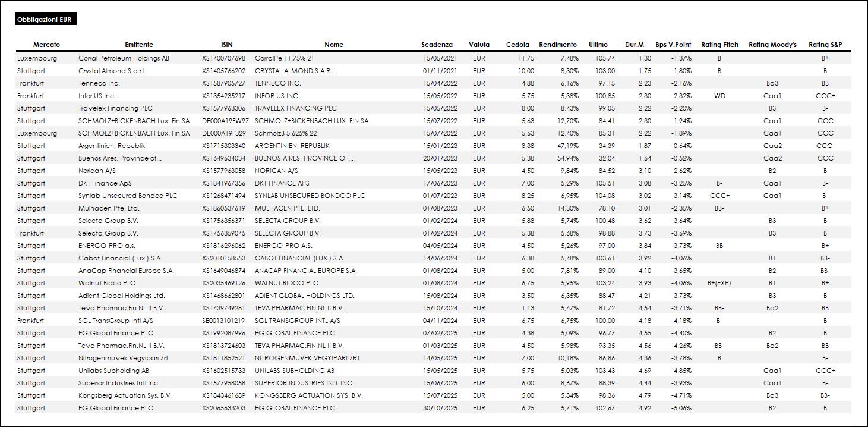
Task: Click the 30/10/2025 maturity date
Action: click(440, 409)
